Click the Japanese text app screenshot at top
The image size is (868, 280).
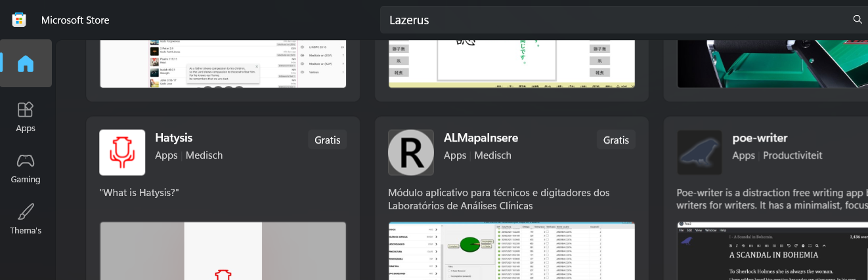(512, 64)
